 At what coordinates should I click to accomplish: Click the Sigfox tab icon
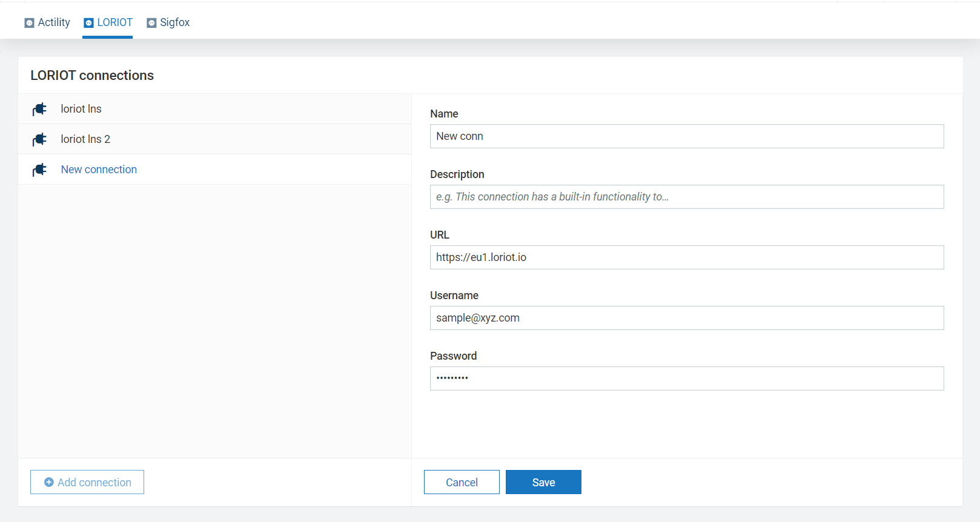[x=151, y=23]
